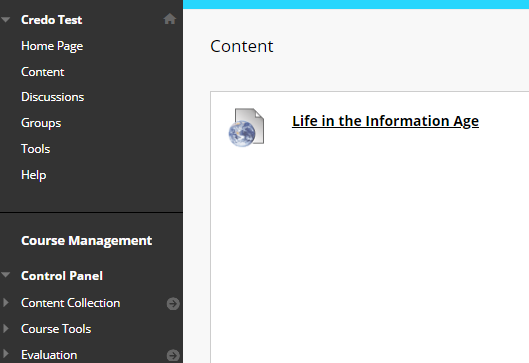This screenshot has width=529, height=363.
Task: Open the Life in the Information Age link
Action: [x=385, y=121]
